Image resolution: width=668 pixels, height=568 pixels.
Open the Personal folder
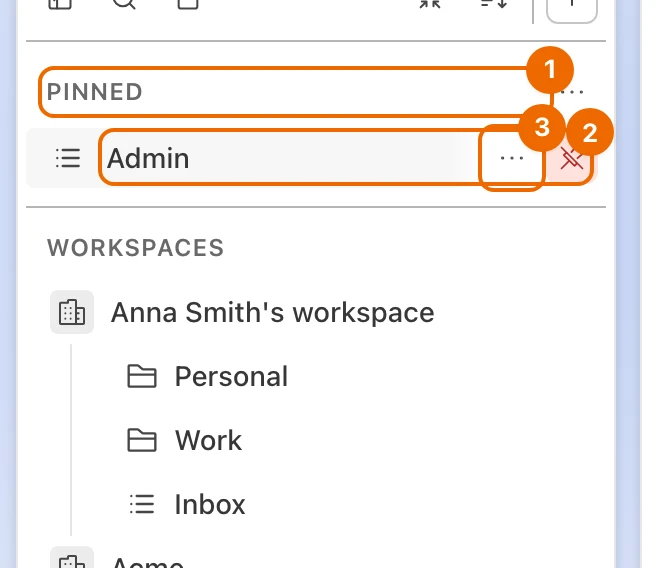(231, 376)
